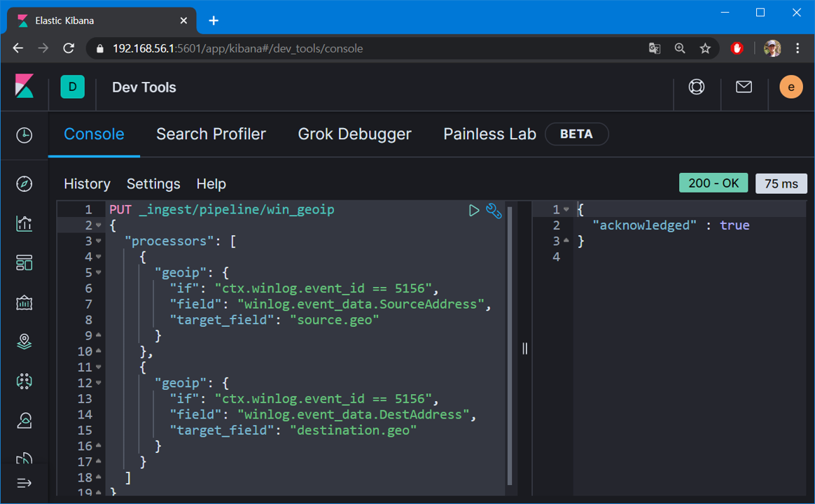Open Chrome profile picture
The width and height of the screenshot is (815, 504).
click(x=772, y=48)
